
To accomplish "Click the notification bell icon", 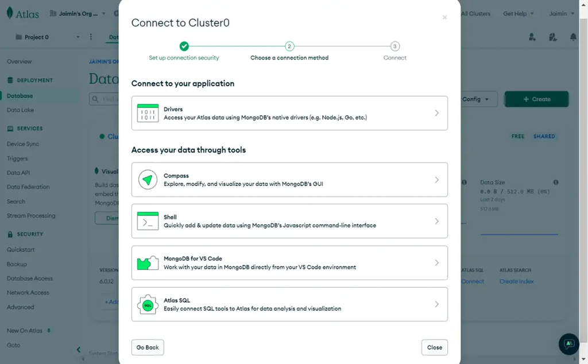I will [x=573, y=37].
